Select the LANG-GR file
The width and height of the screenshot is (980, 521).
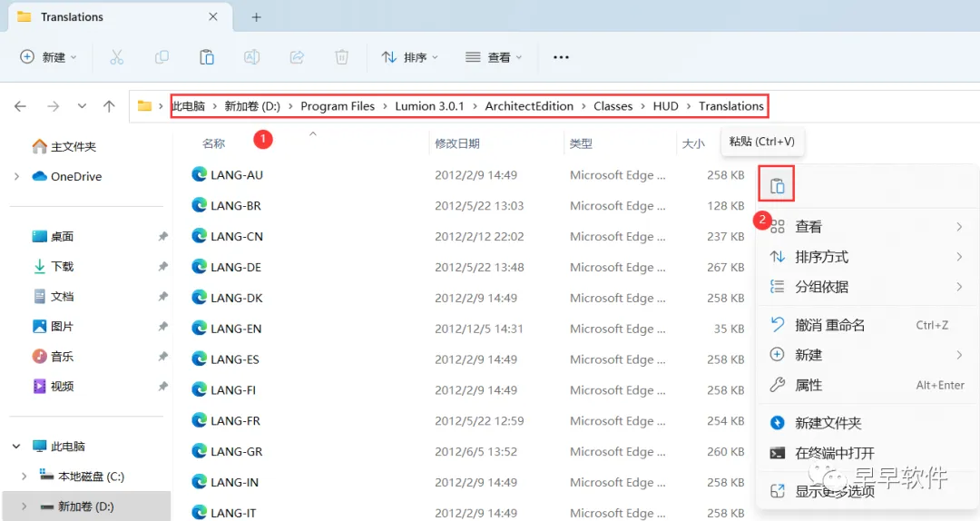228,451
